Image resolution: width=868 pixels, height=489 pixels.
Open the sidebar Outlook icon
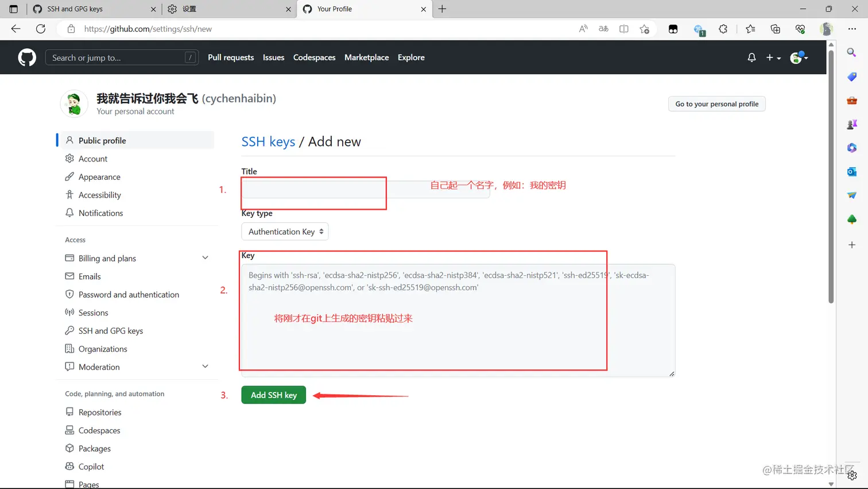tap(852, 172)
